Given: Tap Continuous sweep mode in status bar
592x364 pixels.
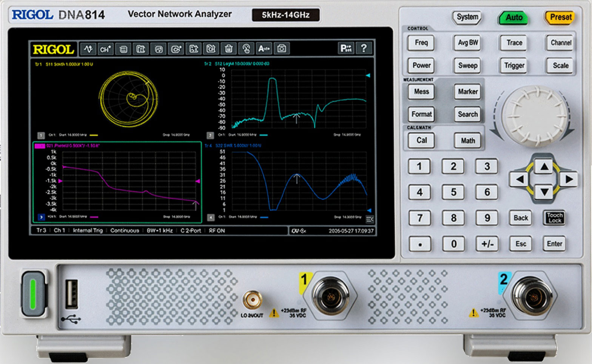Looking at the screenshot, I should [125, 231].
